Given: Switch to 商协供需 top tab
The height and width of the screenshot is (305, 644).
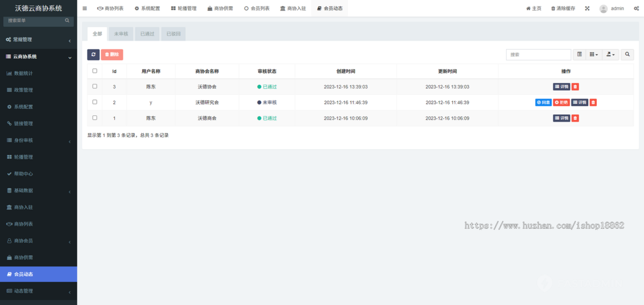Looking at the screenshot, I should click(x=220, y=9).
